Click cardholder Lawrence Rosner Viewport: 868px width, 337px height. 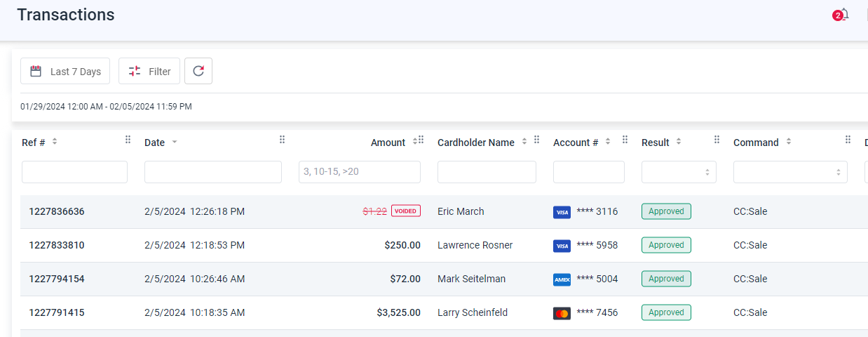click(x=475, y=245)
